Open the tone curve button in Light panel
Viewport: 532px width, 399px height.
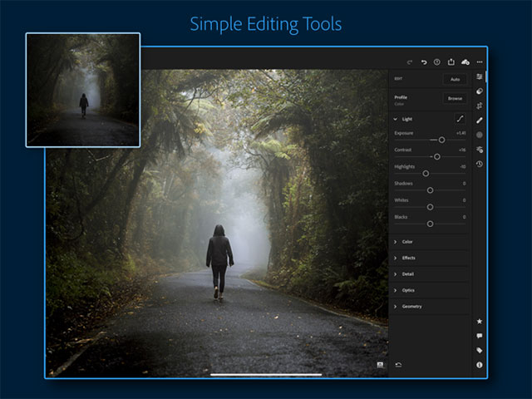tap(459, 119)
